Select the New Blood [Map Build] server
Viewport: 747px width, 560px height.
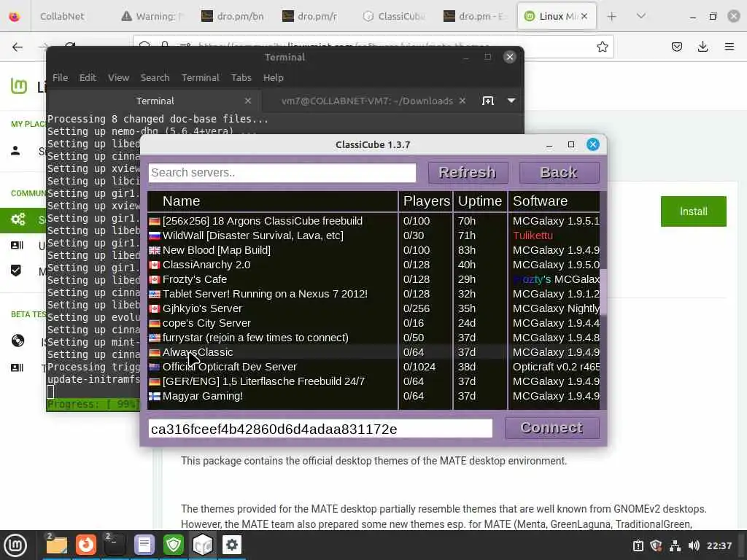pyautogui.click(x=373, y=251)
